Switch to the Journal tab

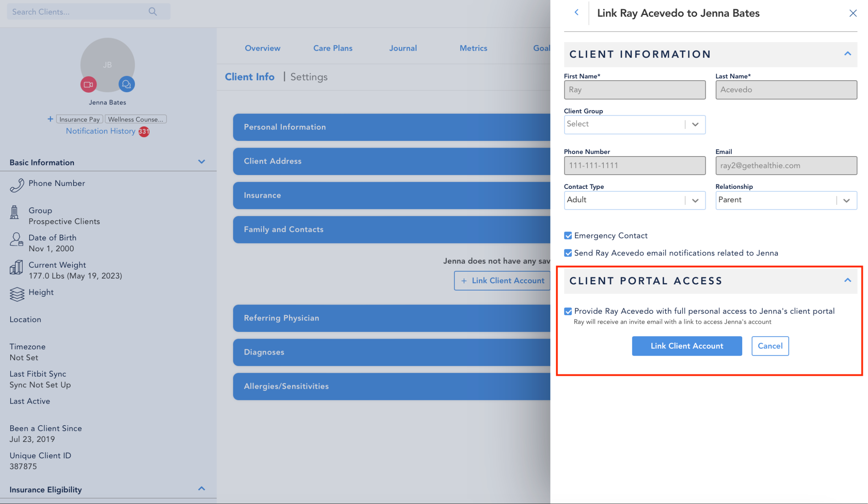tap(403, 48)
